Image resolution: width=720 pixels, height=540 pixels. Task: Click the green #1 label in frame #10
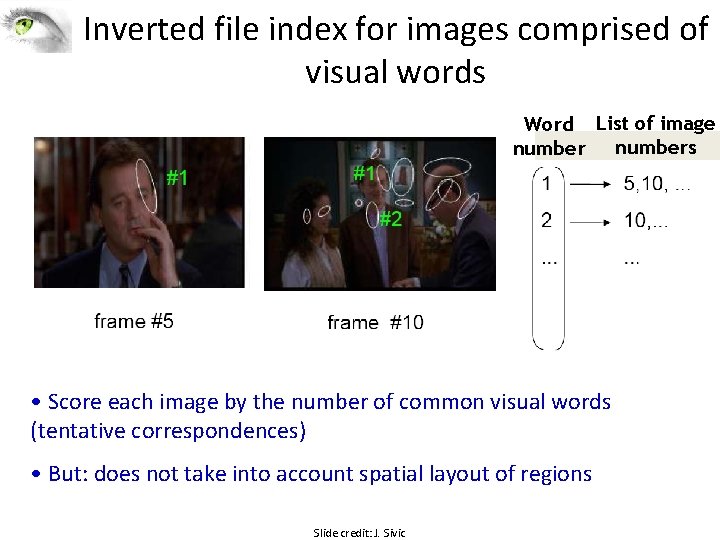pos(364,173)
